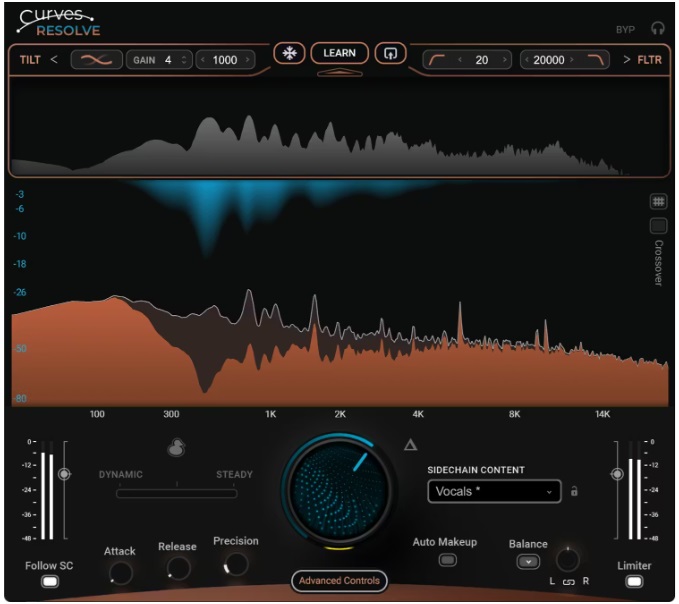The image size is (679, 604).
Task: Select the tilt curve shape icon
Action: point(97,60)
